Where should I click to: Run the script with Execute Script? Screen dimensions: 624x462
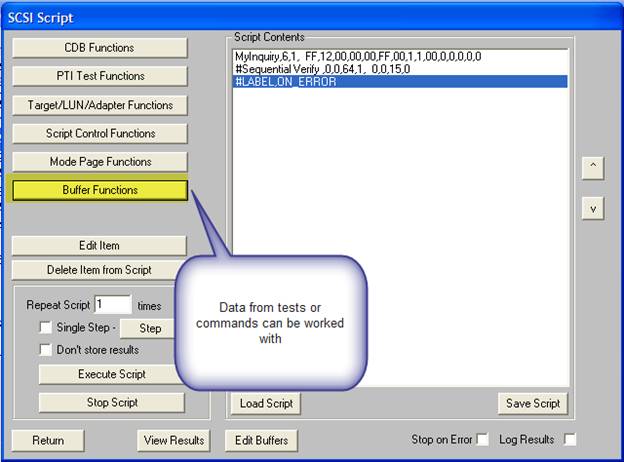tap(111, 374)
